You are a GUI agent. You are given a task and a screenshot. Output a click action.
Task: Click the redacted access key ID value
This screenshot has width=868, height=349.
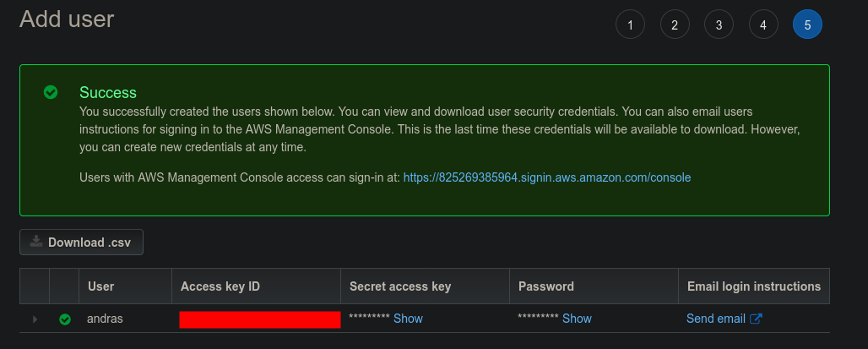[260, 319]
